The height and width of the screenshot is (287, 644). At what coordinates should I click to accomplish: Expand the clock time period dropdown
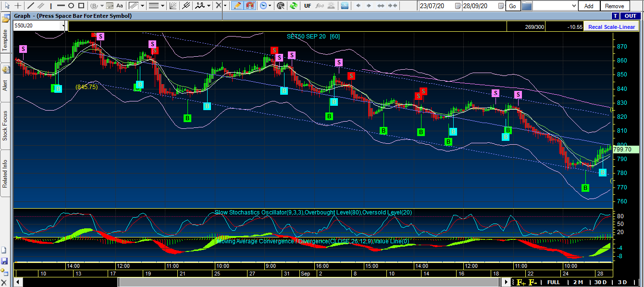point(270,6)
